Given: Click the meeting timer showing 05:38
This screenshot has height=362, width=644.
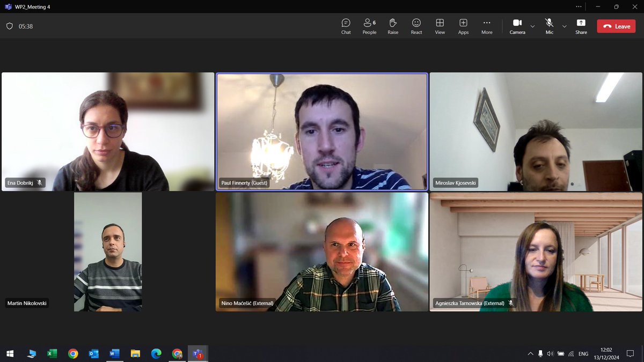Looking at the screenshot, I should coord(26,26).
